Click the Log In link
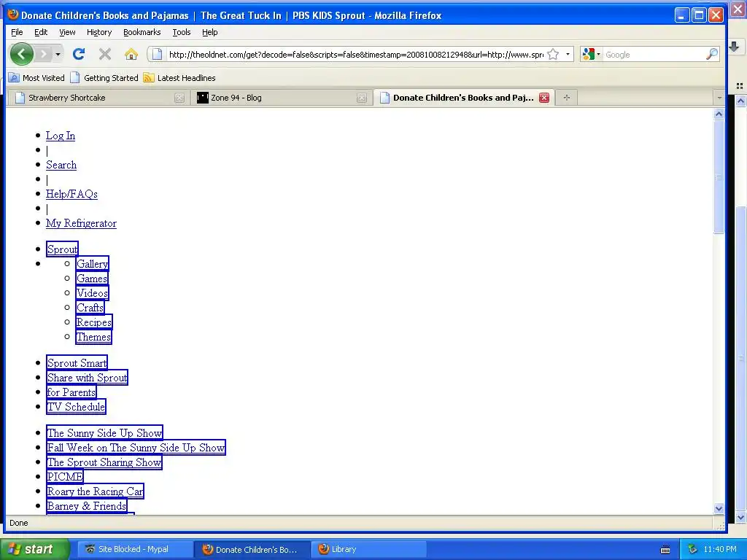 click(x=61, y=136)
